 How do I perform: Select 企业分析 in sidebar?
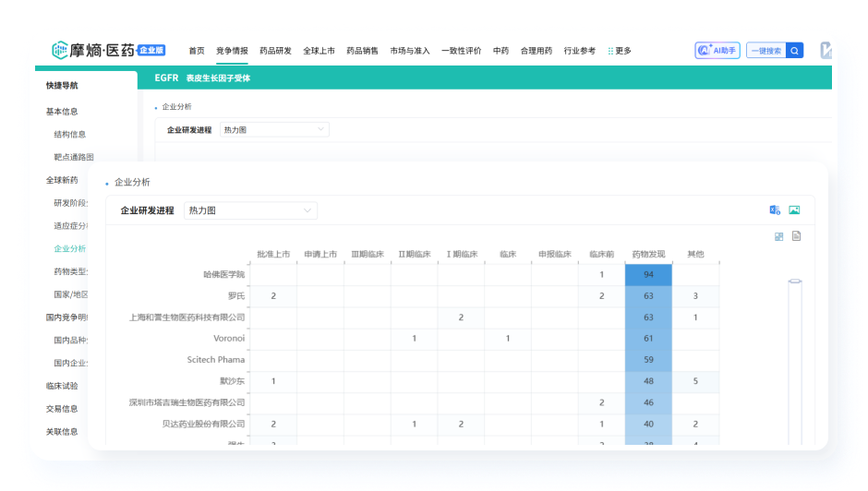(70, 248)
